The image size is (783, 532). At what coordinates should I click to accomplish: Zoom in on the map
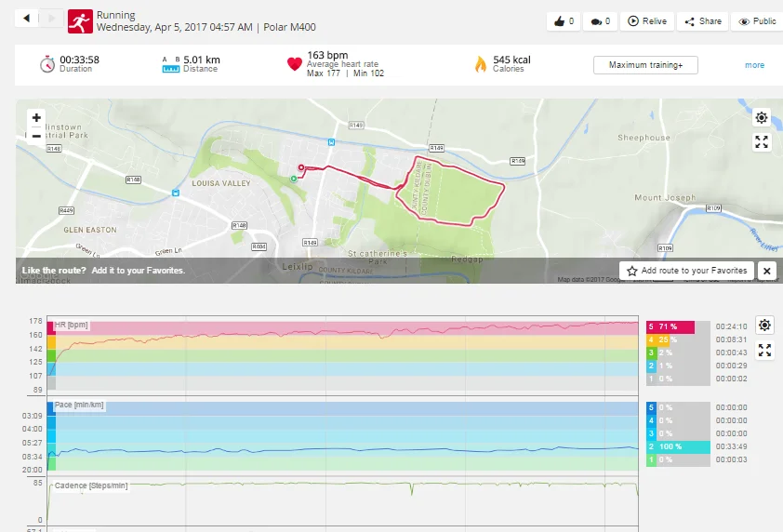(x=36, y=118)
